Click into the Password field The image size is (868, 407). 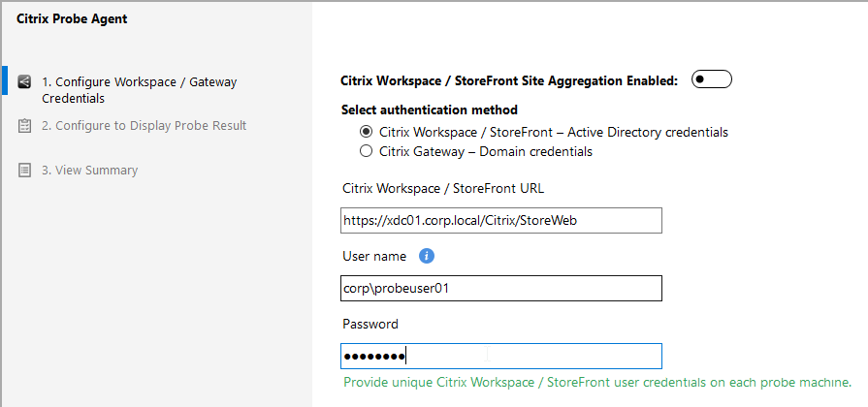(501, 357)
